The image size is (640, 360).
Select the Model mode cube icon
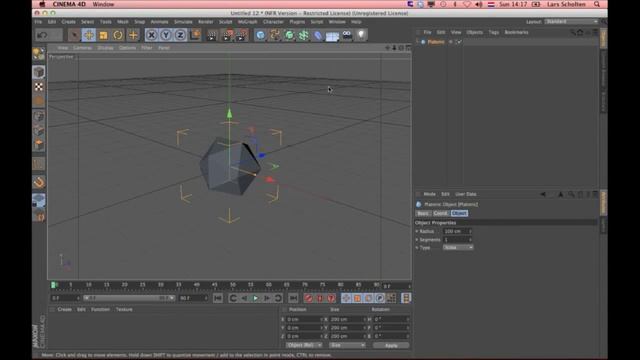39,72
